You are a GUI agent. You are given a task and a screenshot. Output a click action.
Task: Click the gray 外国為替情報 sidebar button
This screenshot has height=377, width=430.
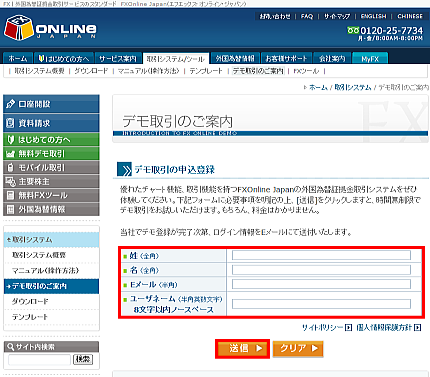[x=51, y=209]
